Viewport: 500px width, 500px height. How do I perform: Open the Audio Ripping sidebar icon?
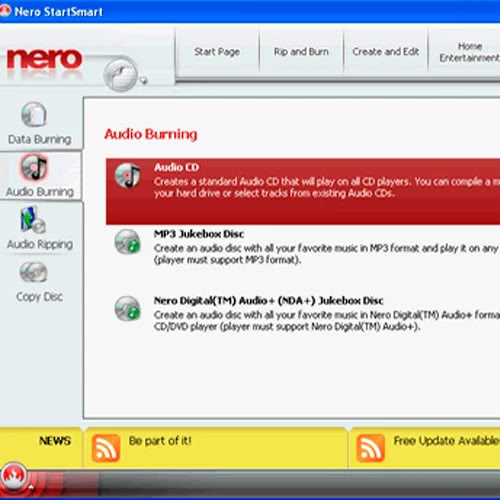33,220
